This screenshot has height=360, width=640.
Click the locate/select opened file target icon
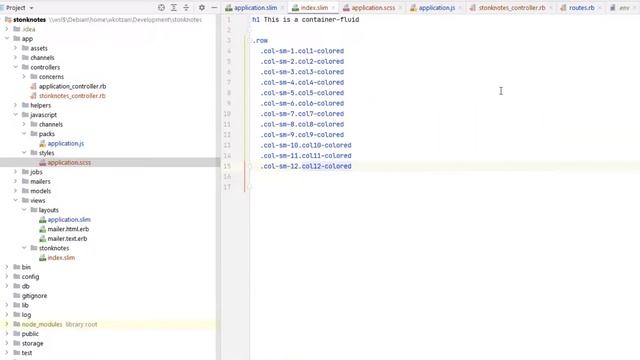click(161, 7)
